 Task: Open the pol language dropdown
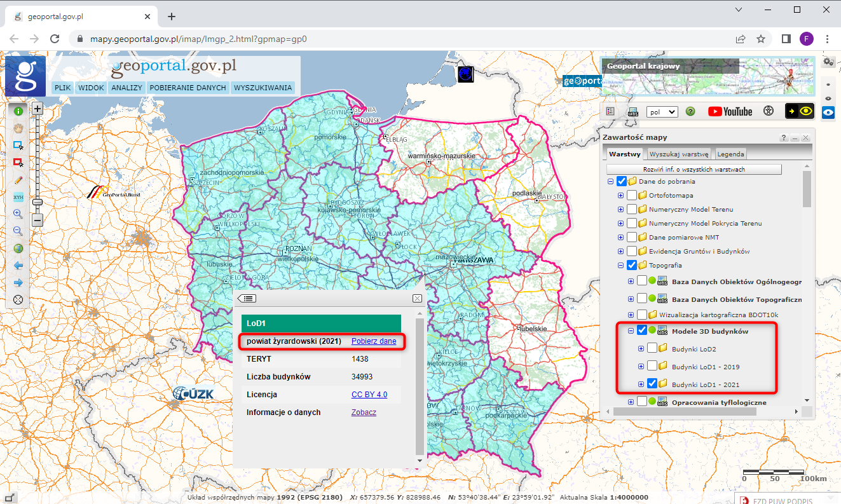click(662, 111)
